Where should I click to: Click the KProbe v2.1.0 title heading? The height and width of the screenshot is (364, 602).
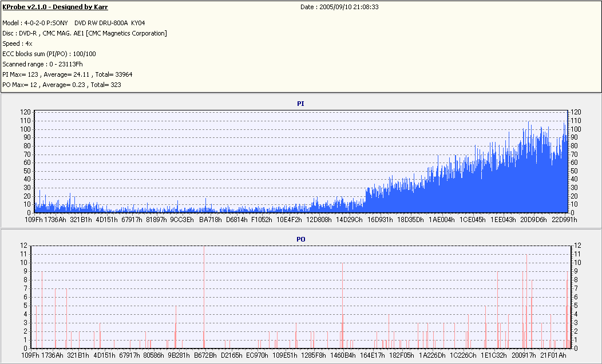(x=56, y=7)
